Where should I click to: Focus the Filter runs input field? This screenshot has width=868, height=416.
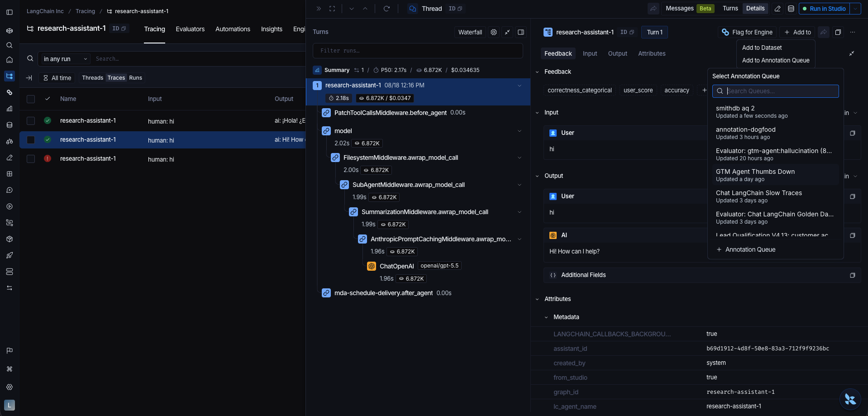click(x=418, y=51)
